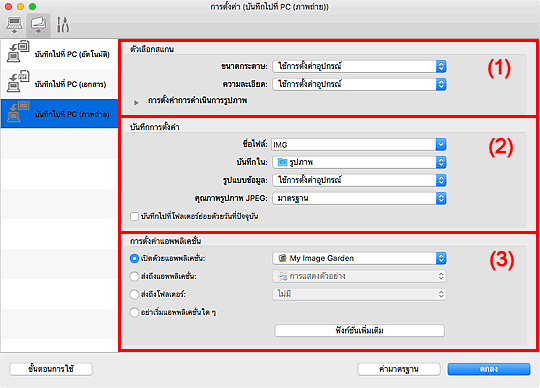Open the การแสดงตัวอย่าง application dropdown
The height and width of the screenshot is (388, 540).
click(359, 276)
